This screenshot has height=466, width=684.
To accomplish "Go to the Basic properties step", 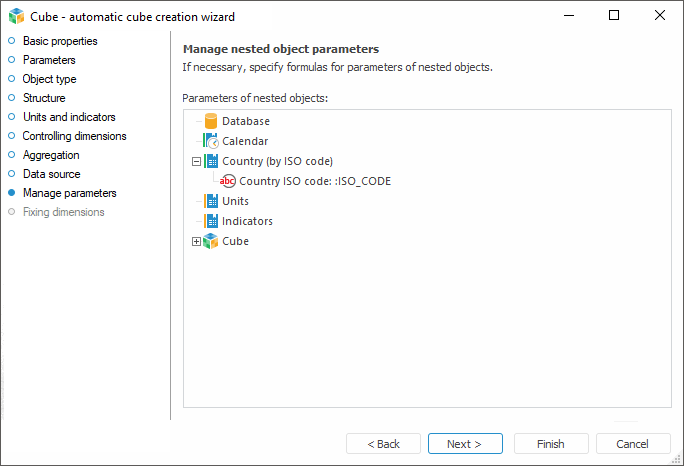I will pyautogui.click(x=60, y=41).
